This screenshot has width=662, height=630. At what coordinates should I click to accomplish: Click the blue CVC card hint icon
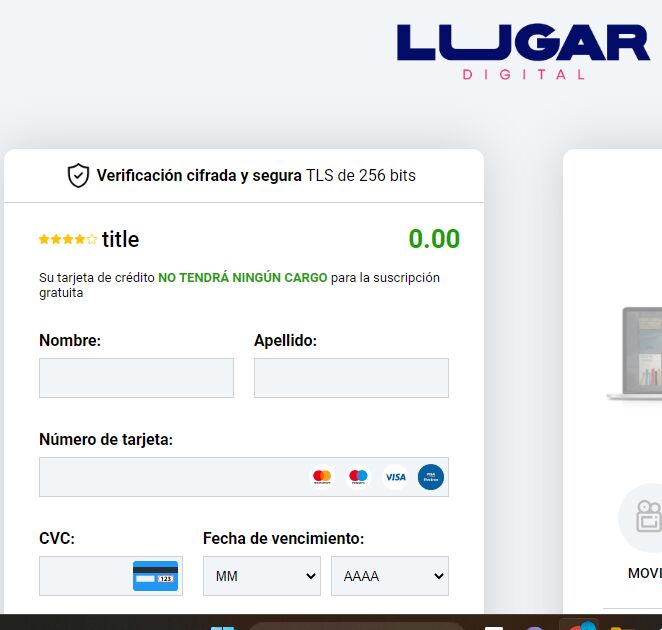[155, 576]
